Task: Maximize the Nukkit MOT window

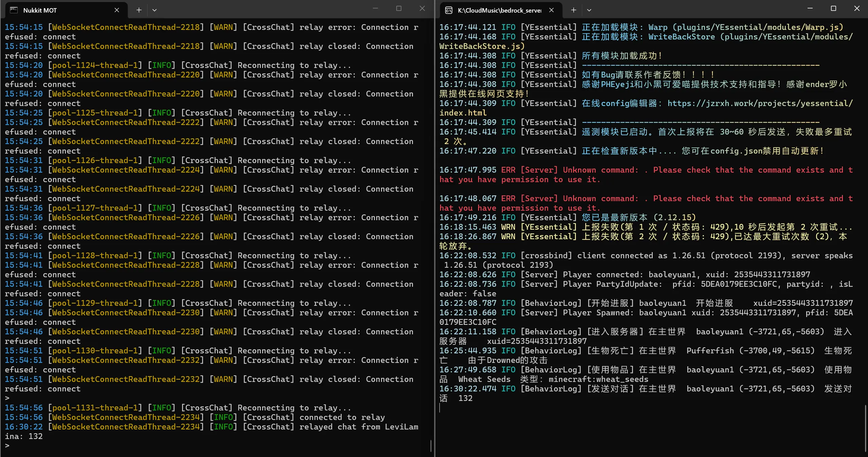Action: (399, 8)
